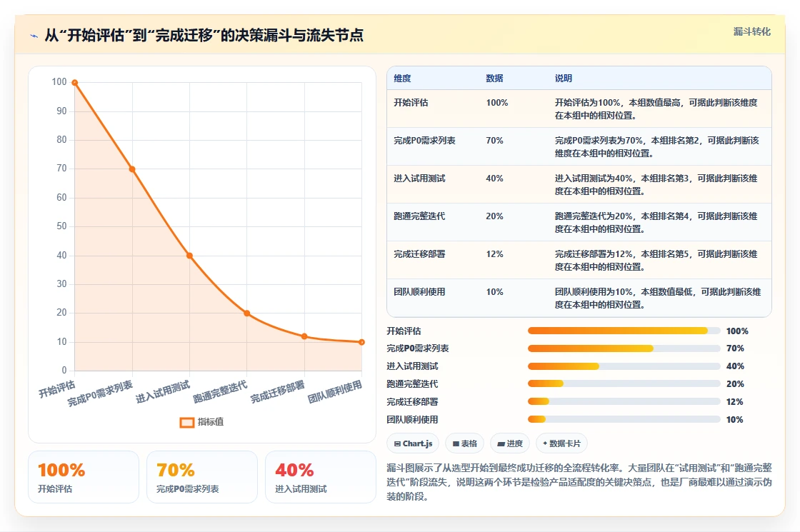800x532 pixels.
Task: Click the 跑通完整迭代 progress bar at 20%
Action: 624,383
